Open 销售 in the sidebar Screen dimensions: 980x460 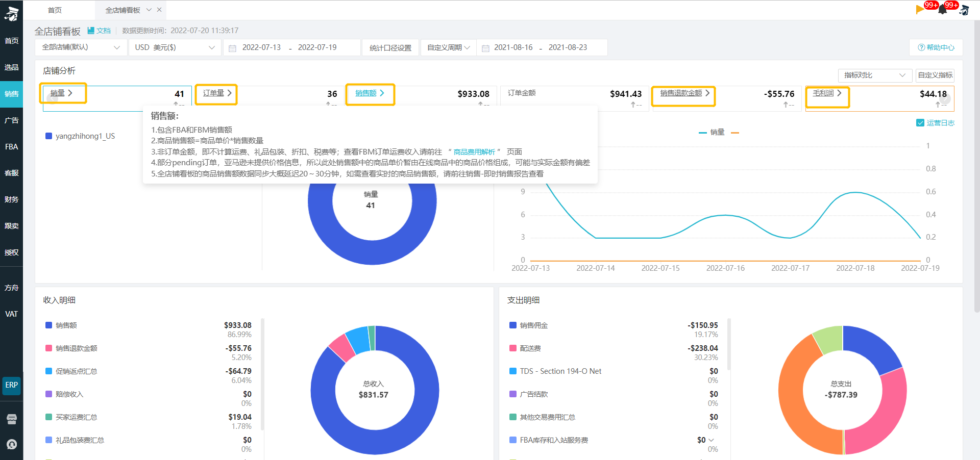(11, 94)
